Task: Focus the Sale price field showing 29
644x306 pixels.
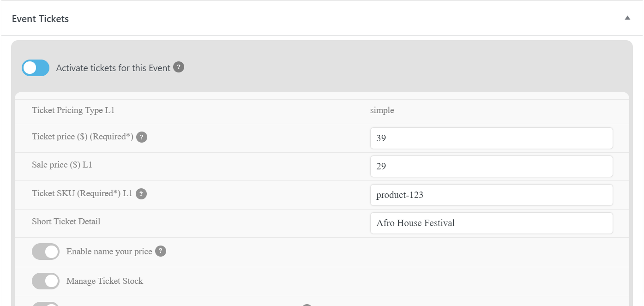Action: (x=491, y=166)
